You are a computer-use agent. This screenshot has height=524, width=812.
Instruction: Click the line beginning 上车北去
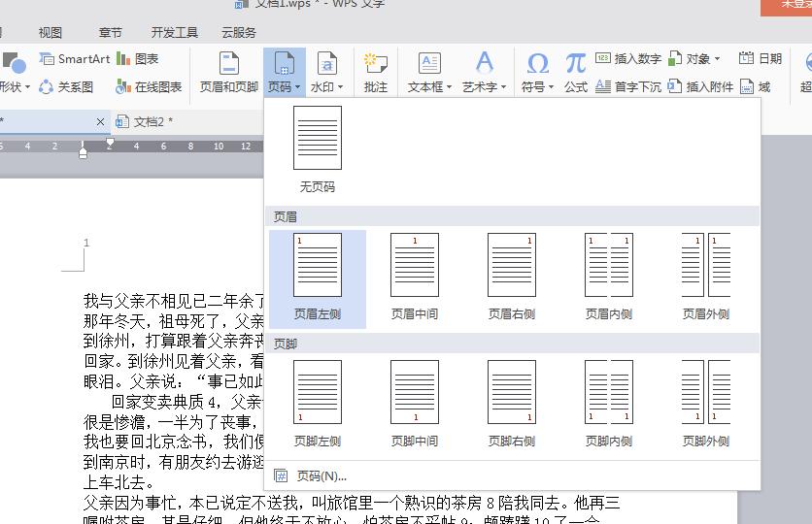pos(118,482)
